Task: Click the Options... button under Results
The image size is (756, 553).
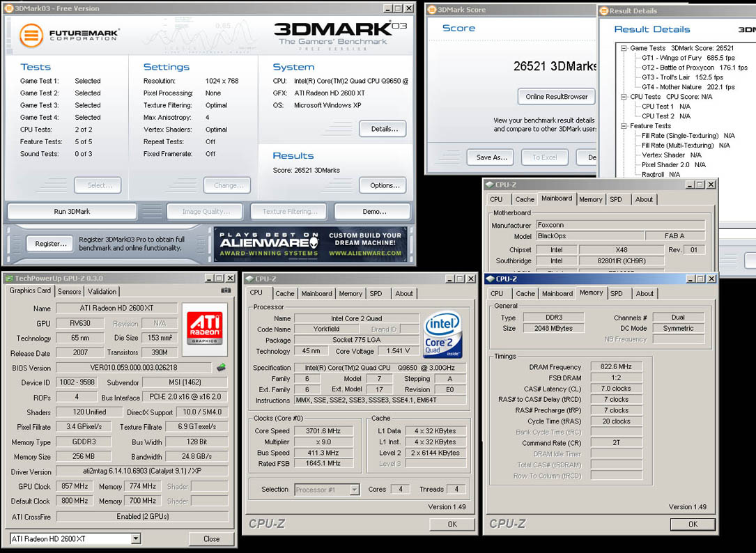Action: pos(383,185)
